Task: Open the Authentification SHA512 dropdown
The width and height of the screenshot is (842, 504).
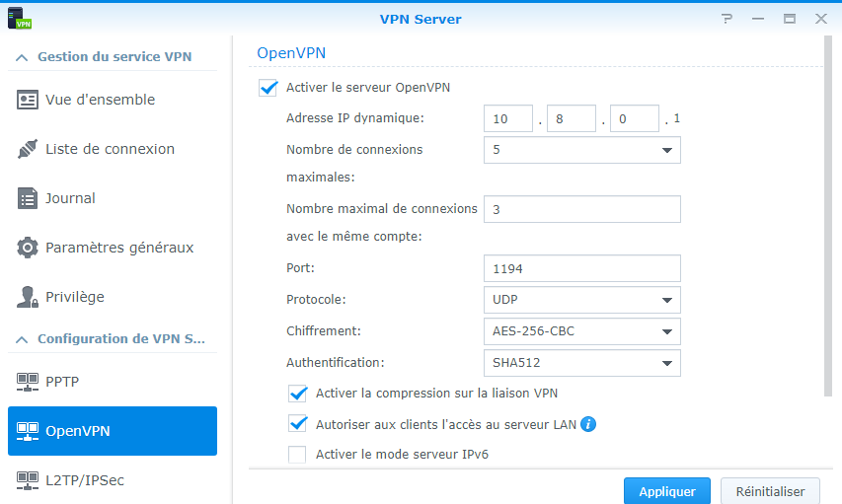Action: 582,363
